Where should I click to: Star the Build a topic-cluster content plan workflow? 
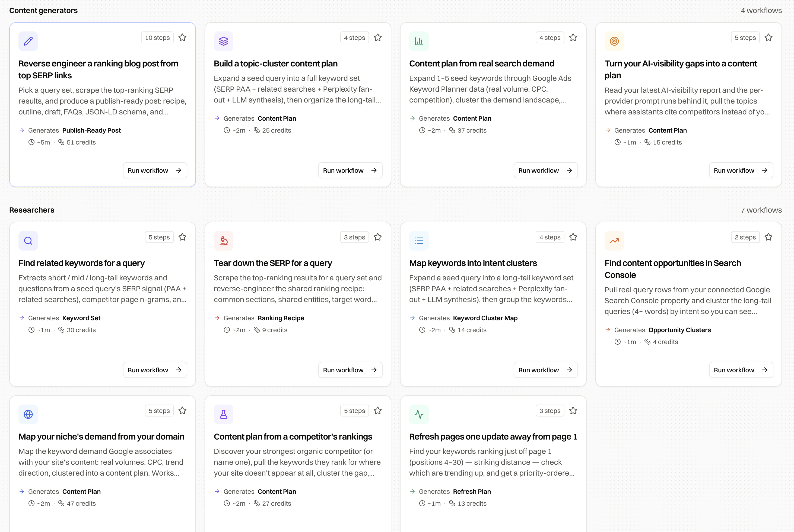(378, 37)
